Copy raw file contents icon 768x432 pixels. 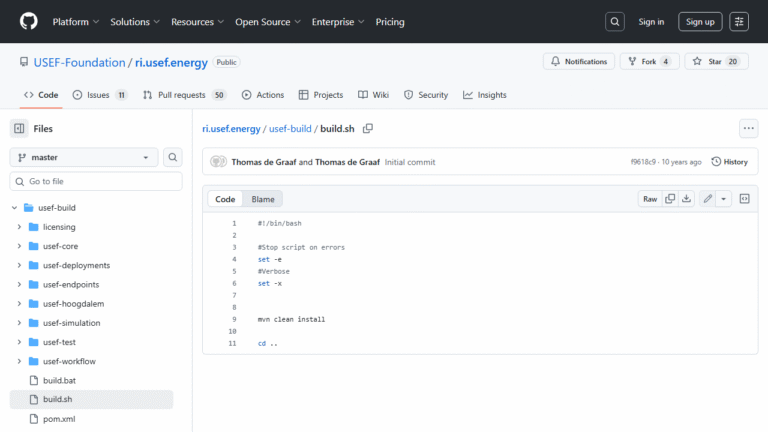tap(671, 199)
